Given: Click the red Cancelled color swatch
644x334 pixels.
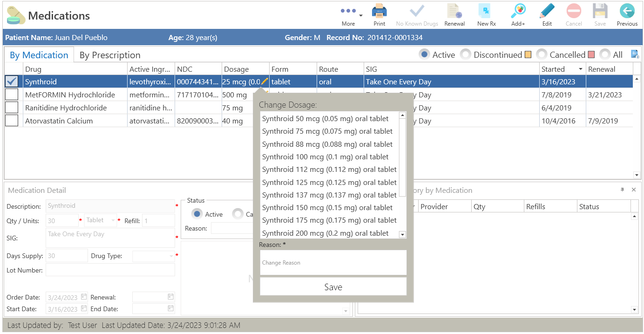Looking at the screenshot, I should 591,55.
